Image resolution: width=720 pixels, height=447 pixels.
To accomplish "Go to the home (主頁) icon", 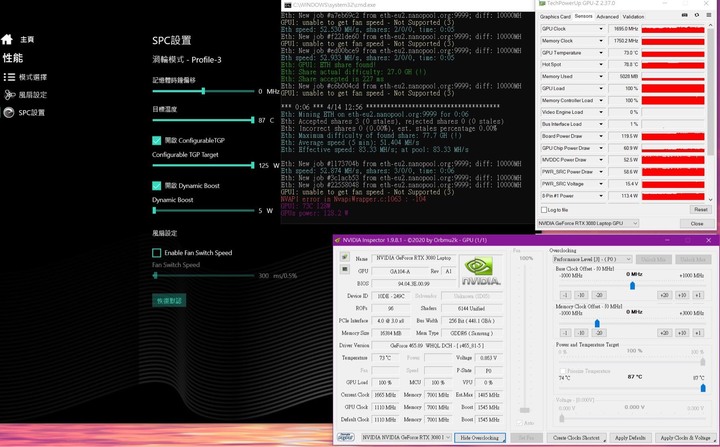I will [x=7, y=40].
